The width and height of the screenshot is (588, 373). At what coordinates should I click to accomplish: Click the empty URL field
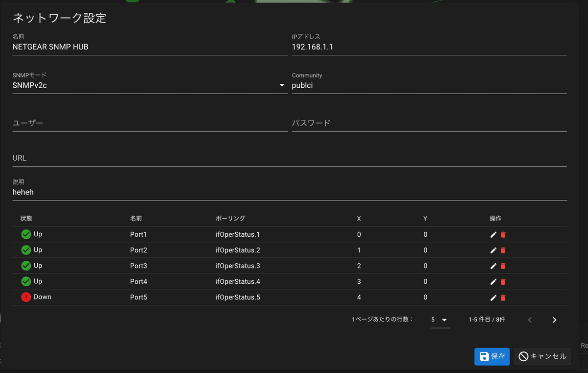(289, 158)
